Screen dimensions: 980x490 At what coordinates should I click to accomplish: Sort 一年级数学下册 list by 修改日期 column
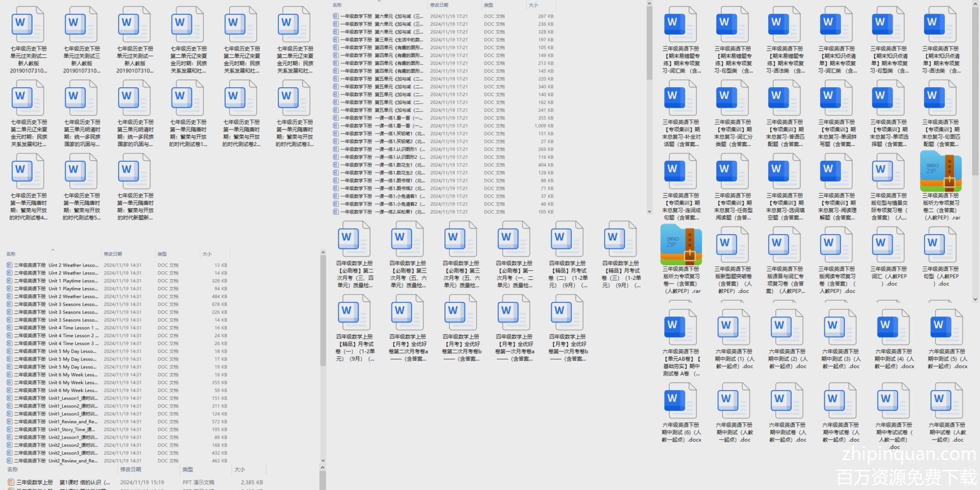pos(439,5)
